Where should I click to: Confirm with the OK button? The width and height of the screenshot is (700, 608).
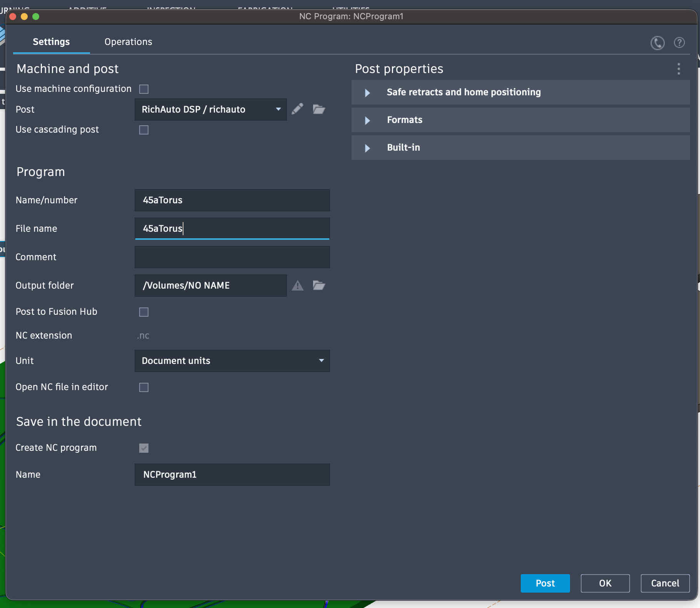[x=605, y=583]
